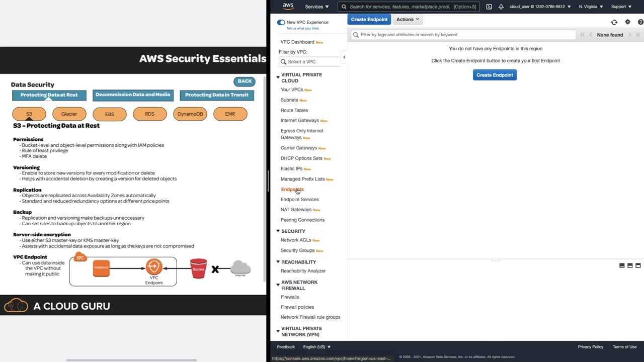
Task: Open the settings gear icon
Action: coord(627,22)
